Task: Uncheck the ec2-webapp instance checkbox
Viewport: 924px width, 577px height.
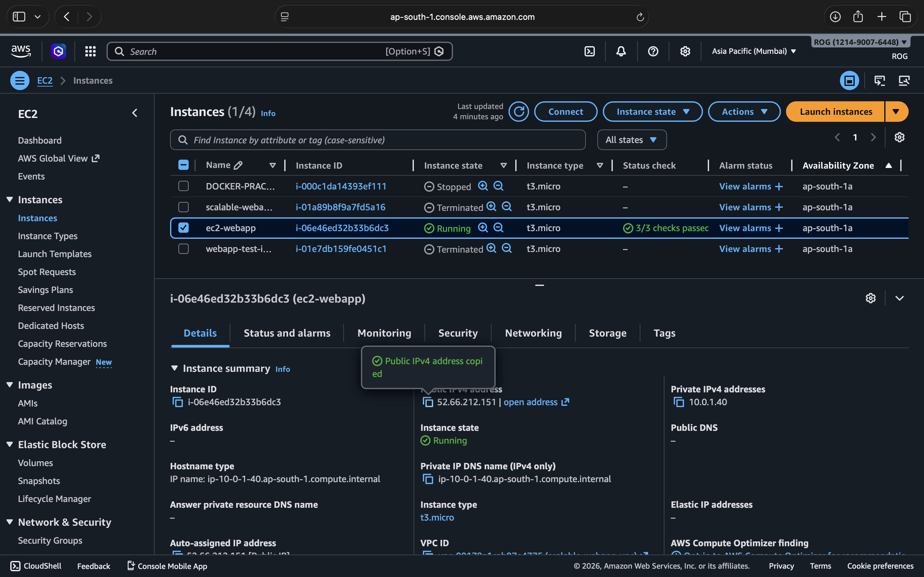Action: (184, 228)
